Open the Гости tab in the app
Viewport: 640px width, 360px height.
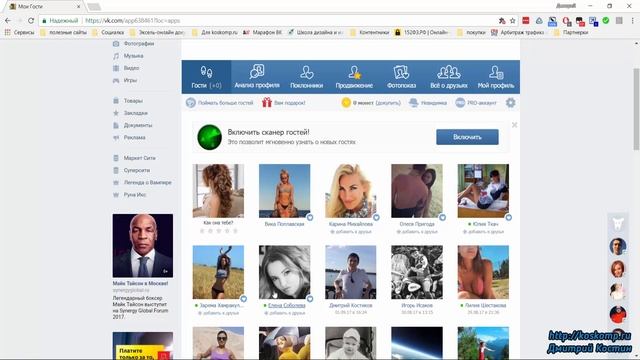click(207, 77)
